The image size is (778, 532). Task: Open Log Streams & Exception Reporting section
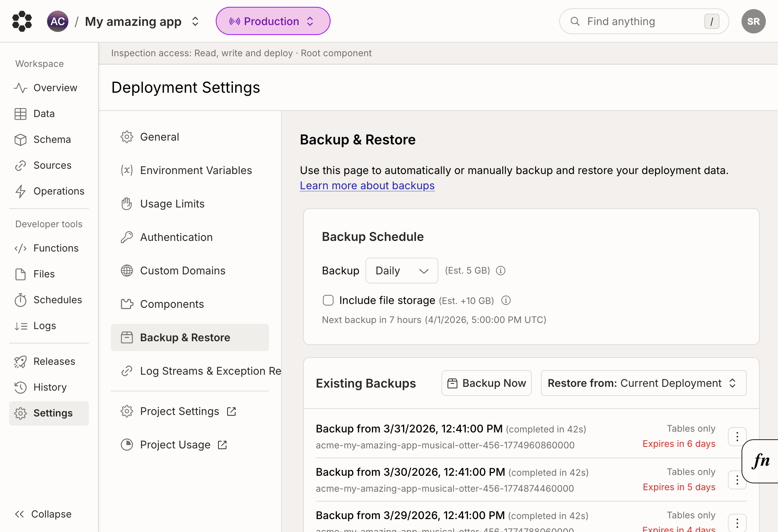(x=196, y=371)
